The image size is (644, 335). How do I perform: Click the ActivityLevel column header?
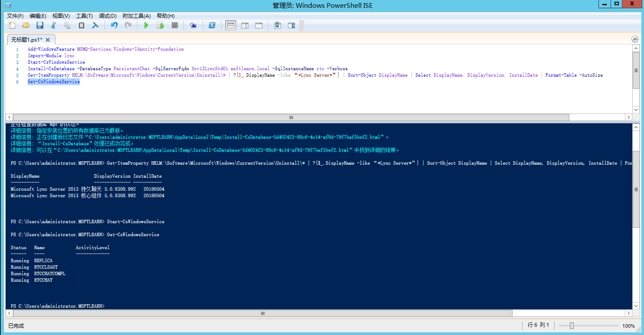[93, 248]
